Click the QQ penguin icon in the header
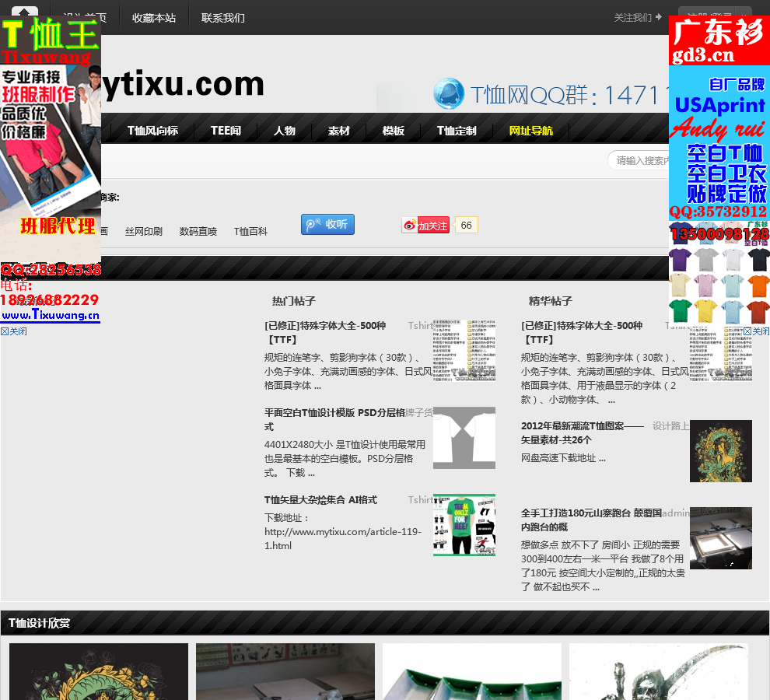 coord(449,93)
